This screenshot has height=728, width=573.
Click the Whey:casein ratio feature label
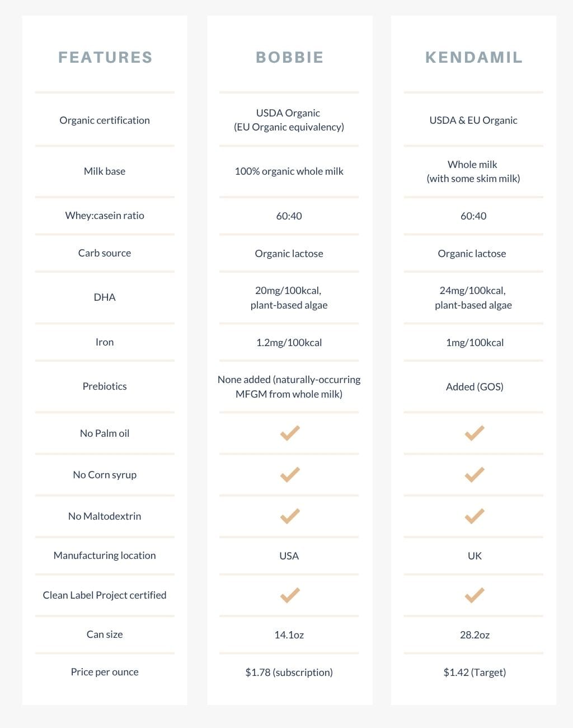105,216
